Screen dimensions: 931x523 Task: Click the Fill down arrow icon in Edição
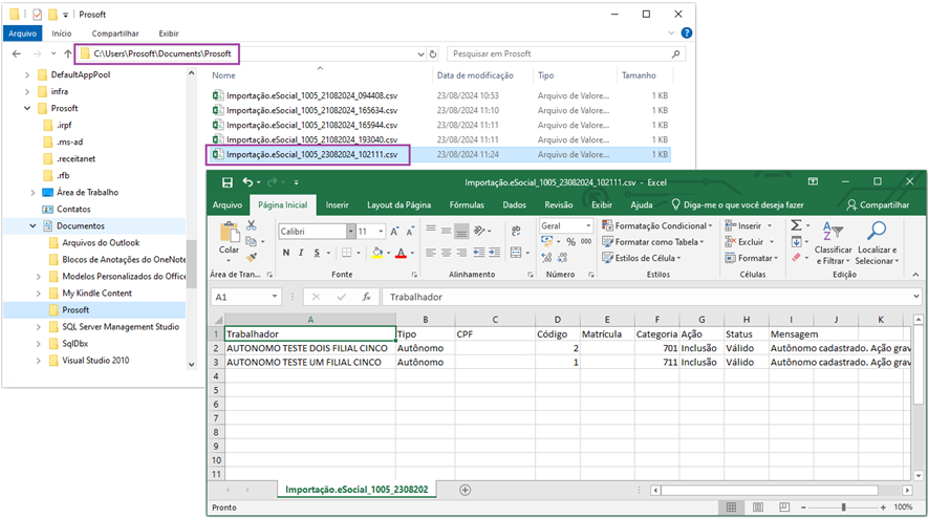797,242
